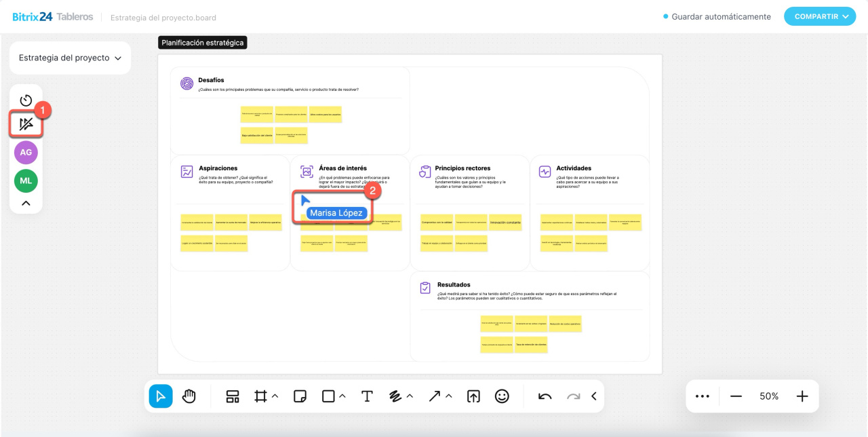
Task: Open the Bitrix24 Tableros home link
Action: (x=53, y=17)
